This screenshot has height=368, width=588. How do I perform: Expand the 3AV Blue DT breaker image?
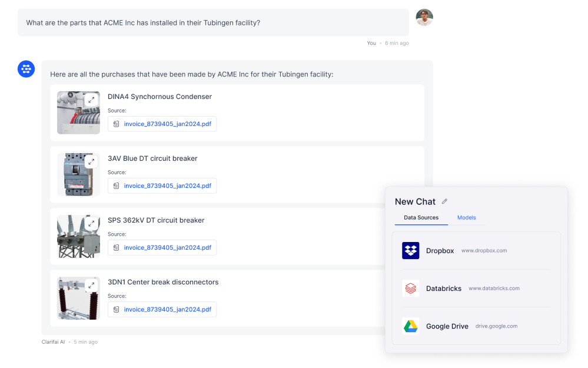91,162
